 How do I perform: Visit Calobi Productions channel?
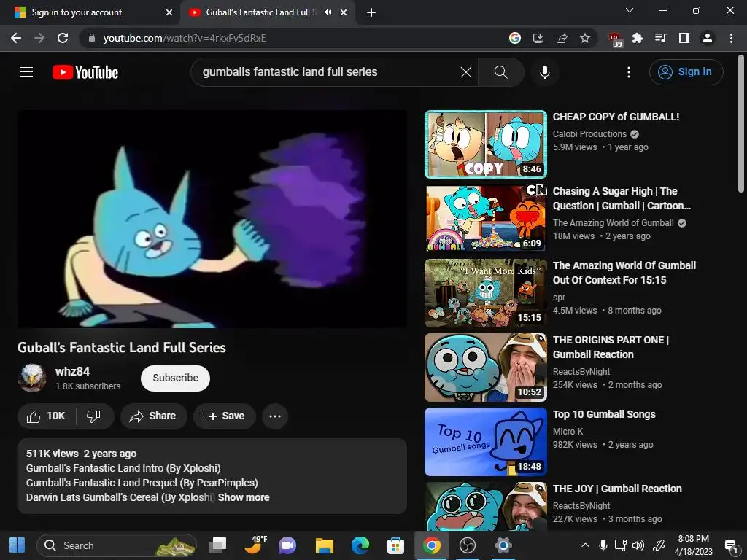(589, 134)
